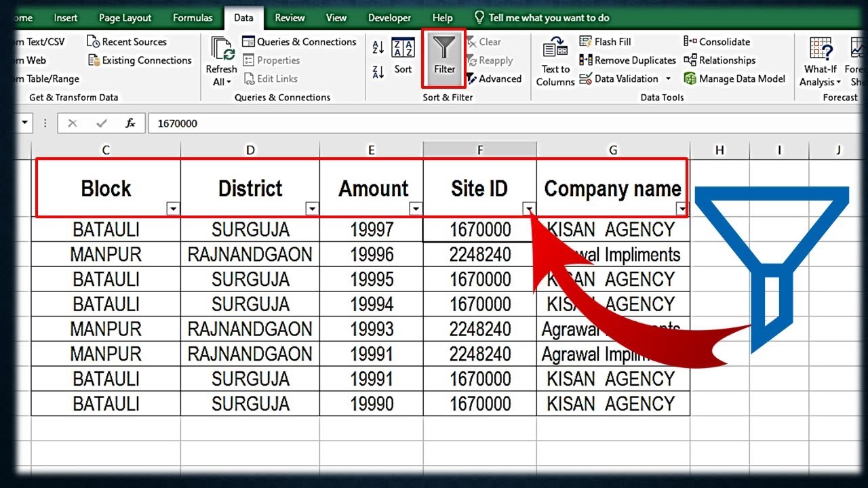Viewport: 868px width, 488px height.
Task: Click Refresh All icon
Action: tap(222, 61)
